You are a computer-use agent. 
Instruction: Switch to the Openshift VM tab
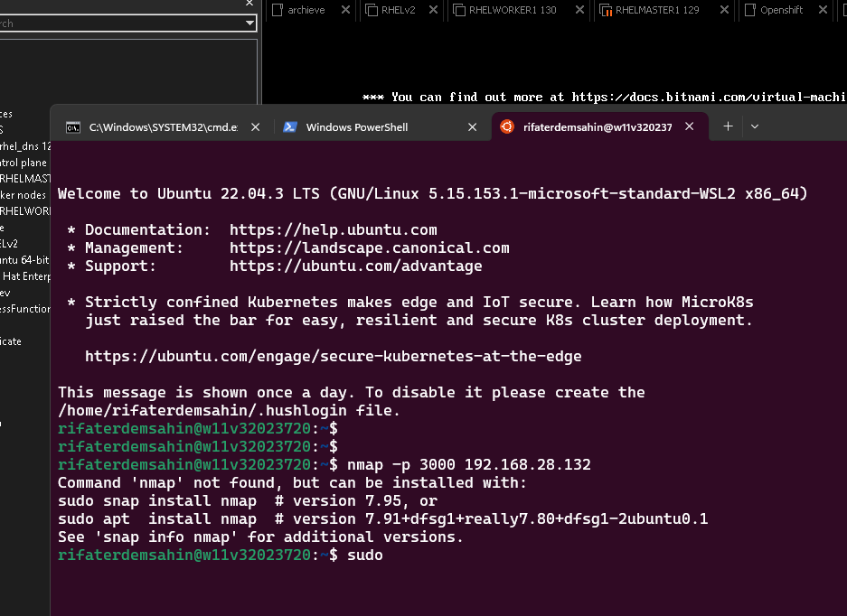[x=781, y=10]
